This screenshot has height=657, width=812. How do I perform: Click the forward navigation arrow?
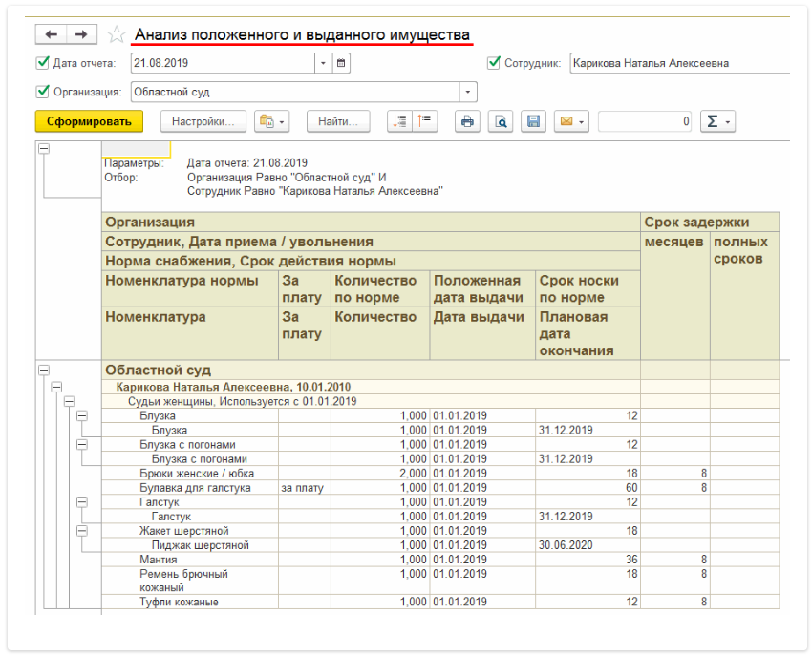[x=80, y=34]
